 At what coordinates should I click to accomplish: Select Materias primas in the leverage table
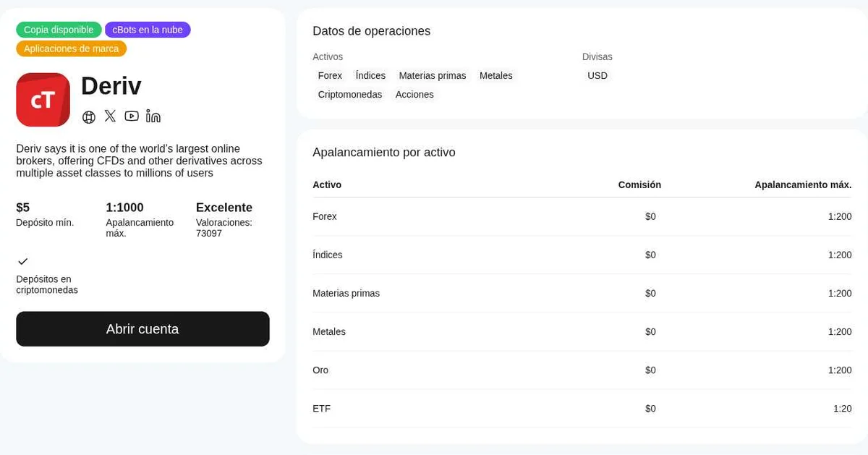[346, 293]
